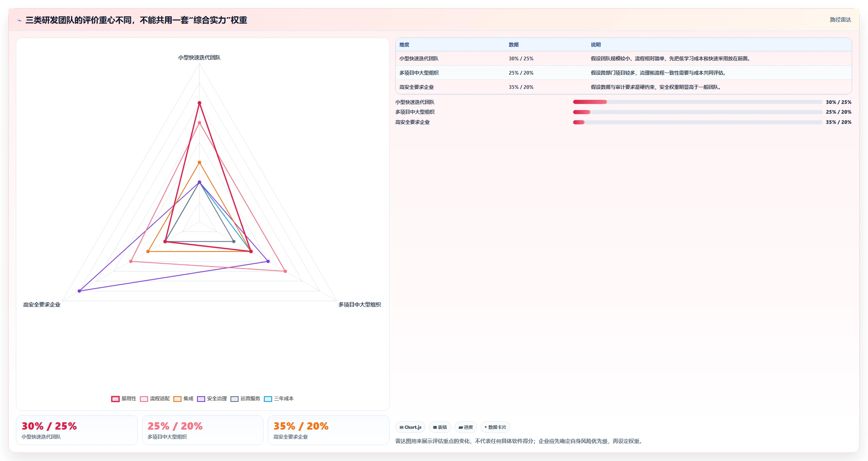Click the 35% / 20% value beside progress bar
The height and width of the screenshot is (461, 868).
pos(839,122)
